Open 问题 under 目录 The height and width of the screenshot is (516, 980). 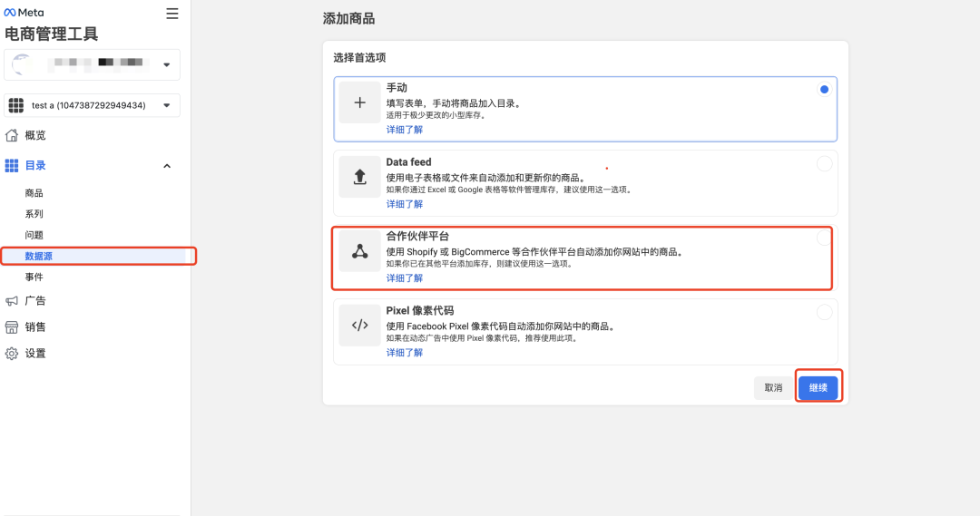[34, 235]
